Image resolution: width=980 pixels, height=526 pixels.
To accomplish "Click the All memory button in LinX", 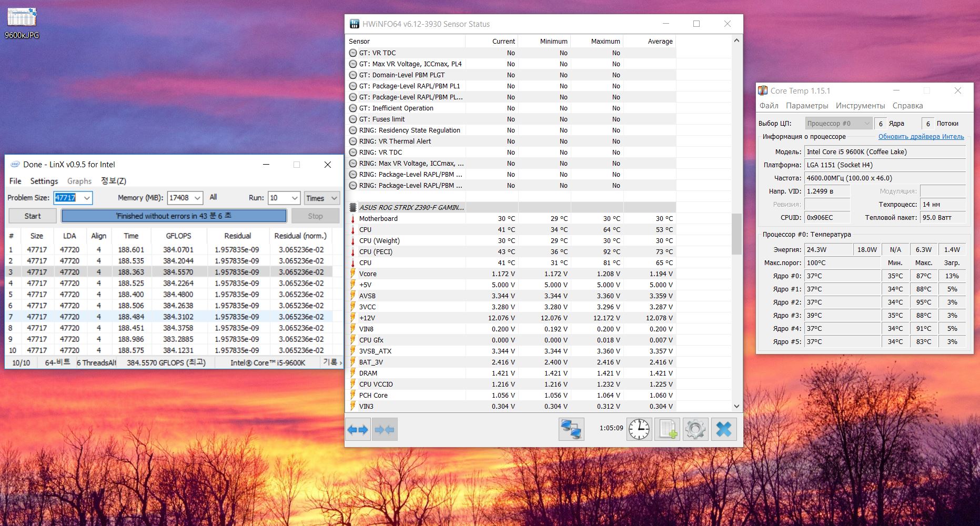I will [213, 197].
